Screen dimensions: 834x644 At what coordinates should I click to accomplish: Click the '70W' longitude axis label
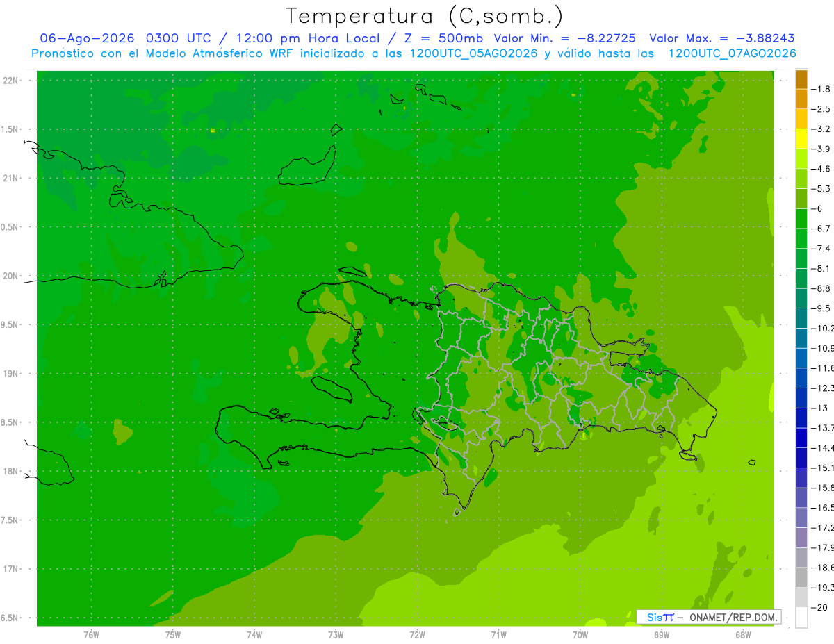pyautogui.click(x=580, y=635)
